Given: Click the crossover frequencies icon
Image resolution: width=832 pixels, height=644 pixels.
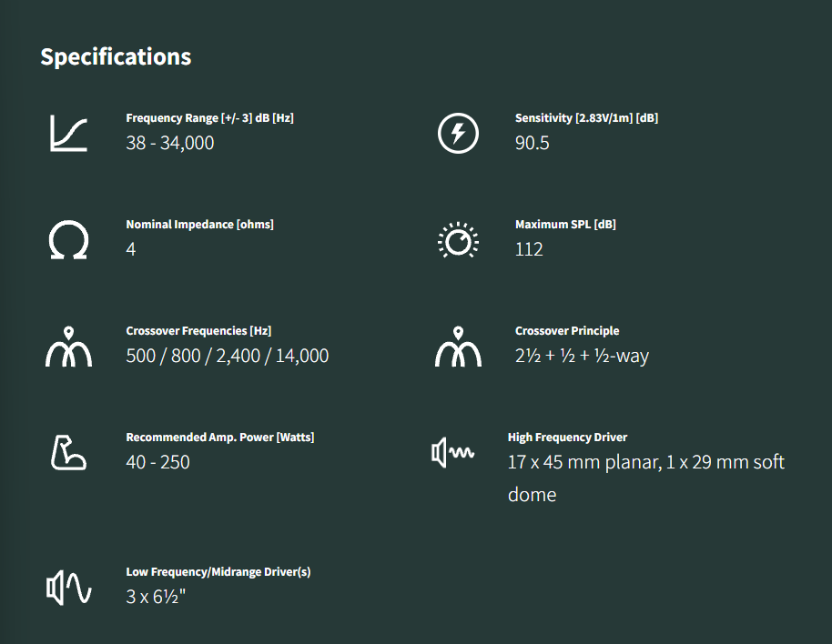Looking at the screenshot, I should click(x=68, y=347).
